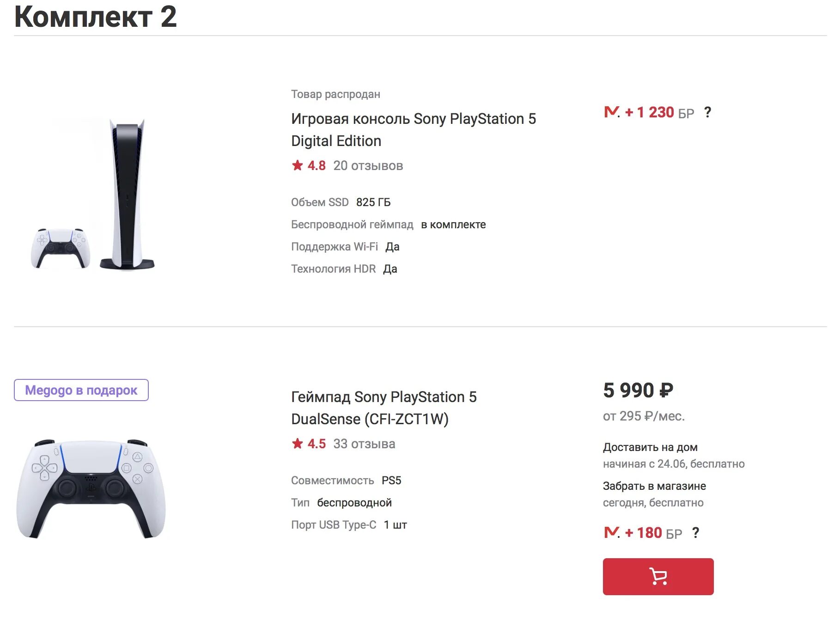The width and height of the screenshot is (840, 634).
Task: Click the +180 БР bonus amount
Action: pos(653,533)
